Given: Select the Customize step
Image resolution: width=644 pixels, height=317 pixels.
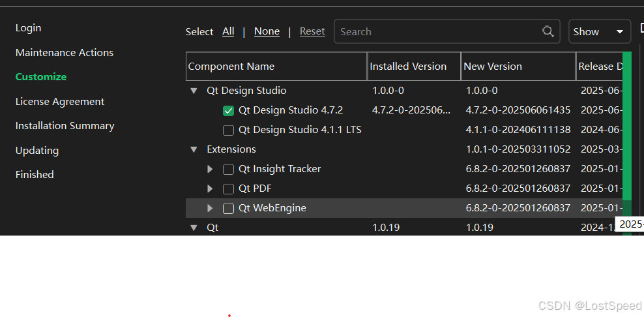Looking at the screenshot, I should coord(41,77).
